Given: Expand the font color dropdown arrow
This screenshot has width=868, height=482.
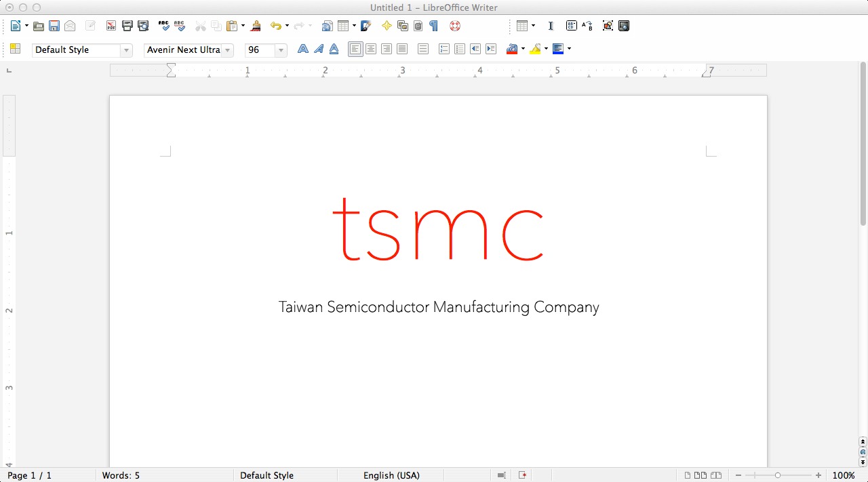Looking at the screenshot, I should pos(523,49).
